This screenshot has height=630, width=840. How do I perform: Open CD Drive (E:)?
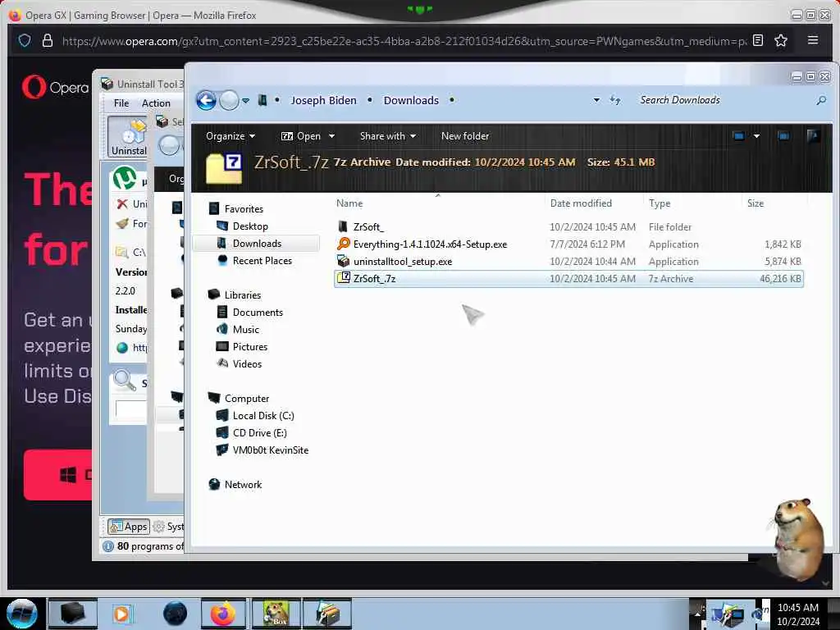pos(259,433)
